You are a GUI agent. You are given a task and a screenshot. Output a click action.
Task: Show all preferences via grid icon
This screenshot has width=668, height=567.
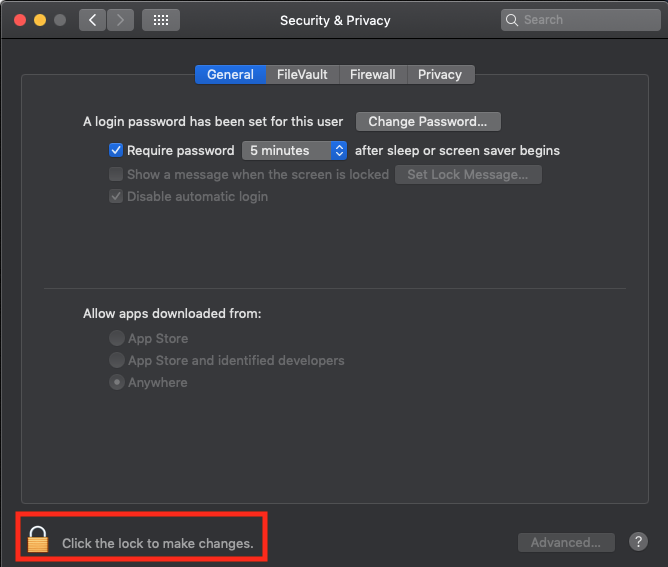pyautogui.click(x=161, y=20)
